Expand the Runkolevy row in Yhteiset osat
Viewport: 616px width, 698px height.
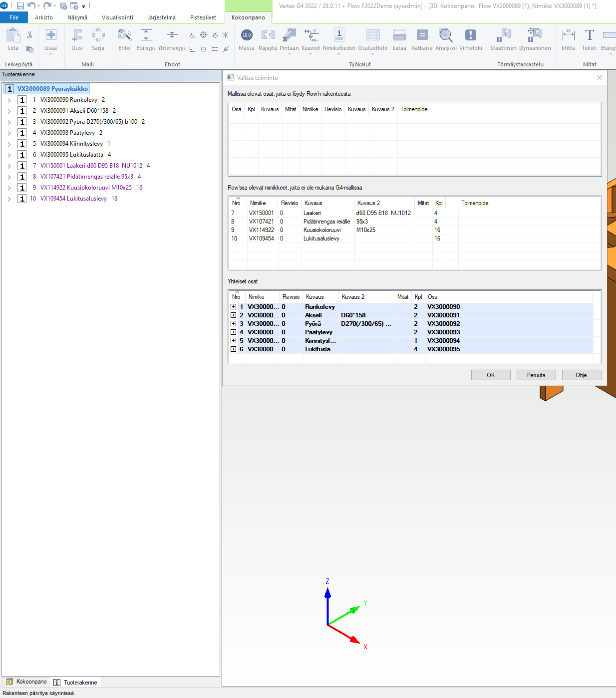click(233, 307)
